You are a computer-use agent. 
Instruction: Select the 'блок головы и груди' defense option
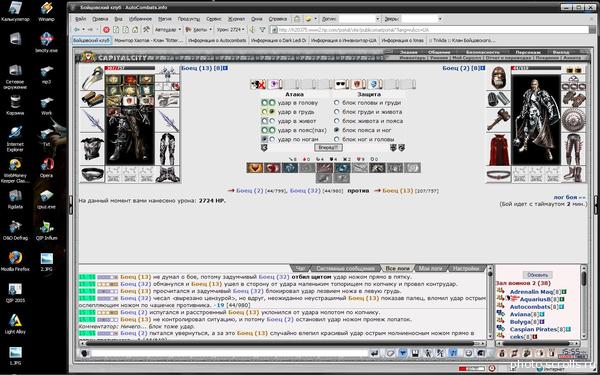click(336, 103)
